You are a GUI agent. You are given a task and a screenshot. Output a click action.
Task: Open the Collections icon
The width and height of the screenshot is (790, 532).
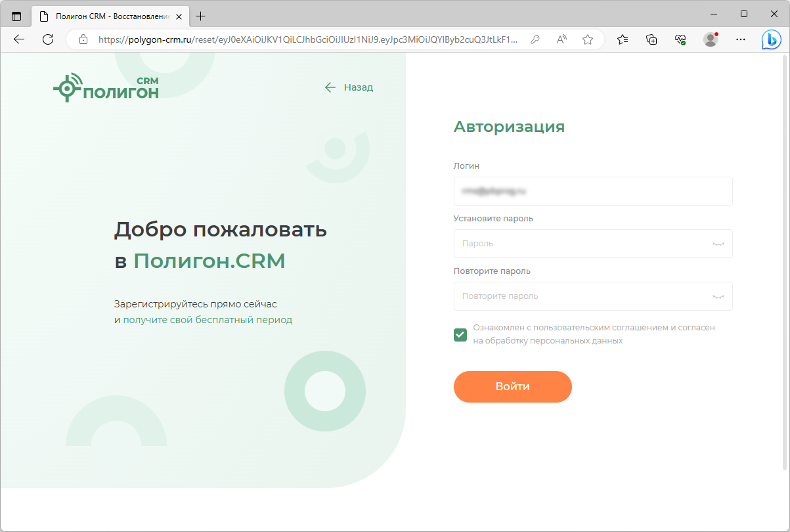point(651,39)
